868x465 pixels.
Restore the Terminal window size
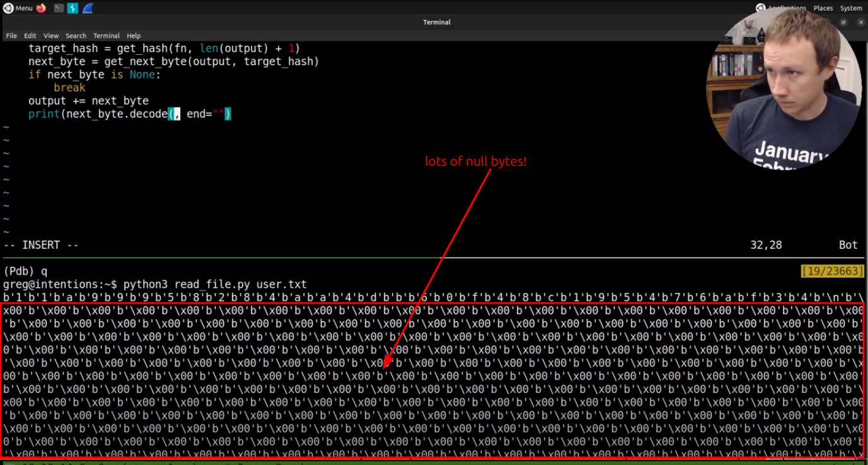(x=843, y=22)
